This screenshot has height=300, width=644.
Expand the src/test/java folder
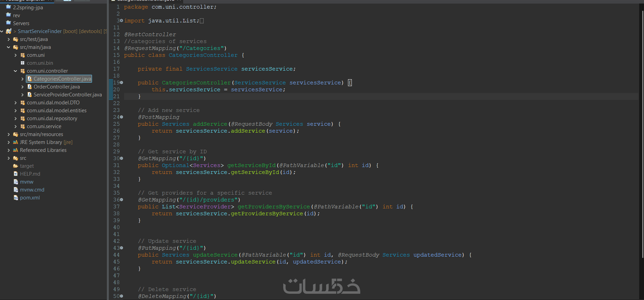[9, 39]
